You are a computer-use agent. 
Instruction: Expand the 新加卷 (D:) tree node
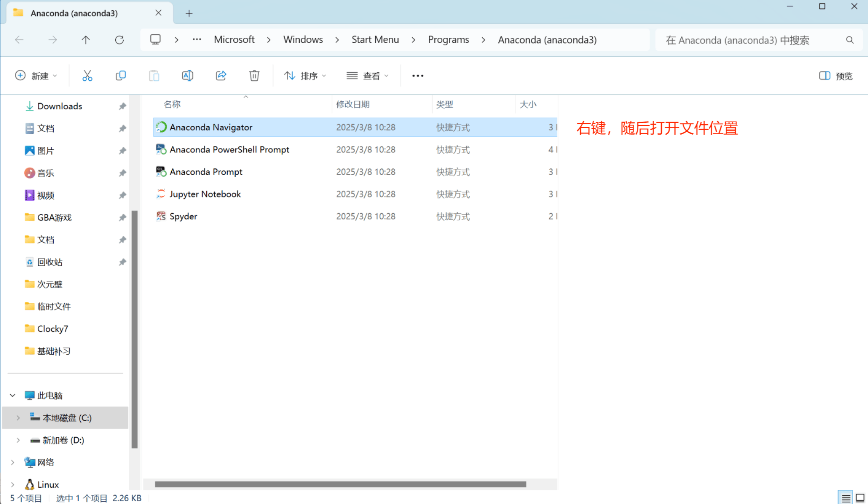(x=18, y=440)
